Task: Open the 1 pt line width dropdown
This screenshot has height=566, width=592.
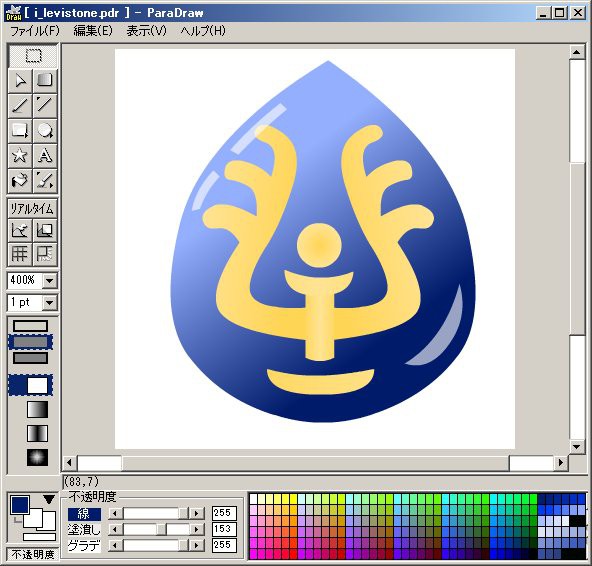Action: (x=49, y=302)
